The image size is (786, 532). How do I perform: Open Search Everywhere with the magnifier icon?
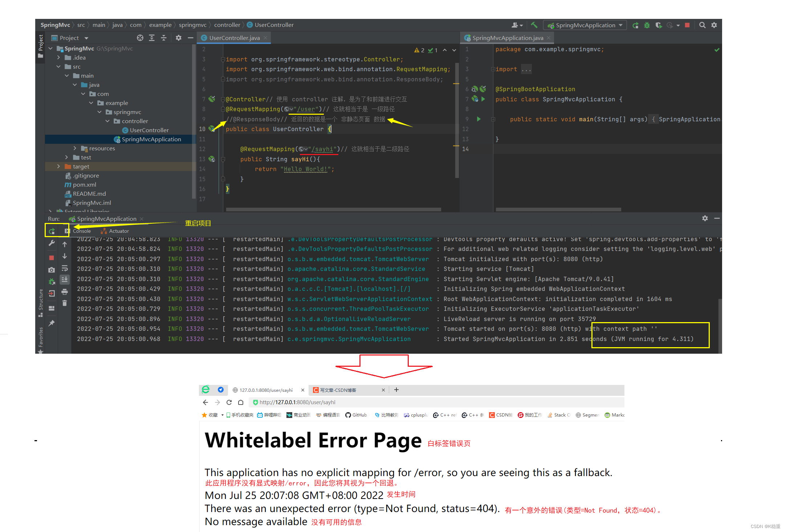(x=702, y=25)
